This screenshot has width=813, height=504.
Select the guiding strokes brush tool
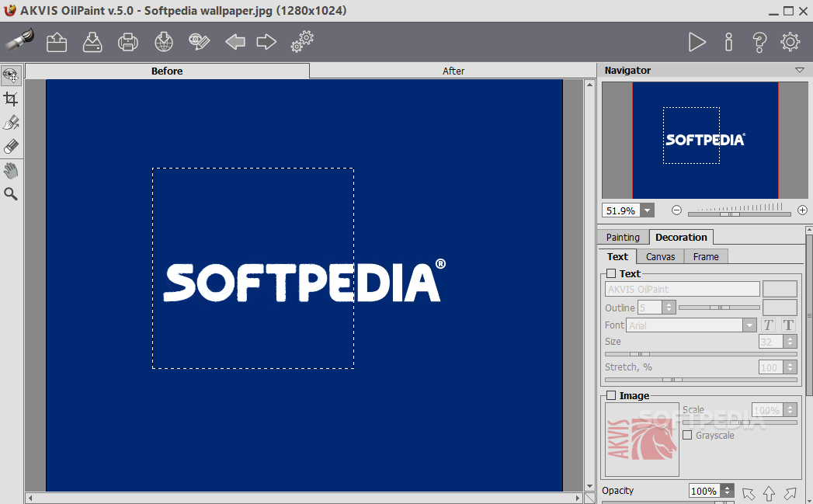pyautogui.click(x=11, y=123)
